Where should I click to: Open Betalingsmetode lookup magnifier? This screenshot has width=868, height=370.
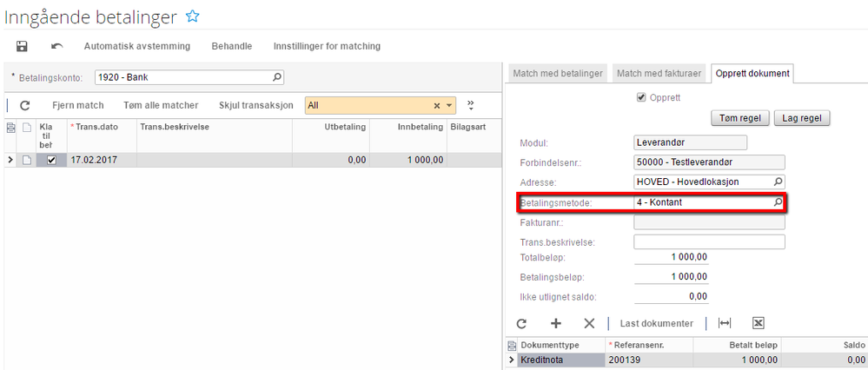coord(778,202)
